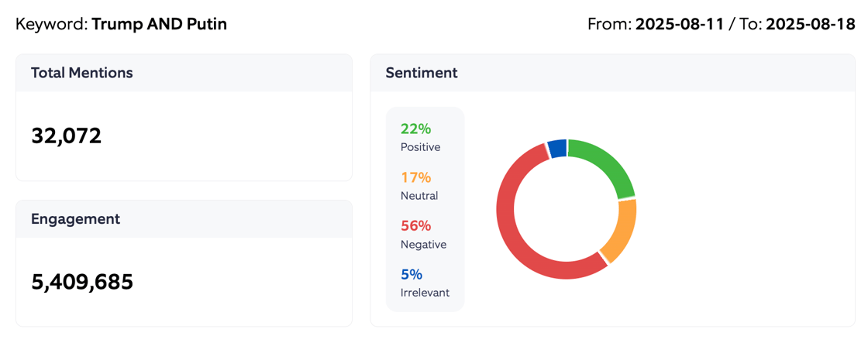The width and height of the screenshot is (868, 343).
Task: Click the Sentiment panel header
Action: pos(422,73)
